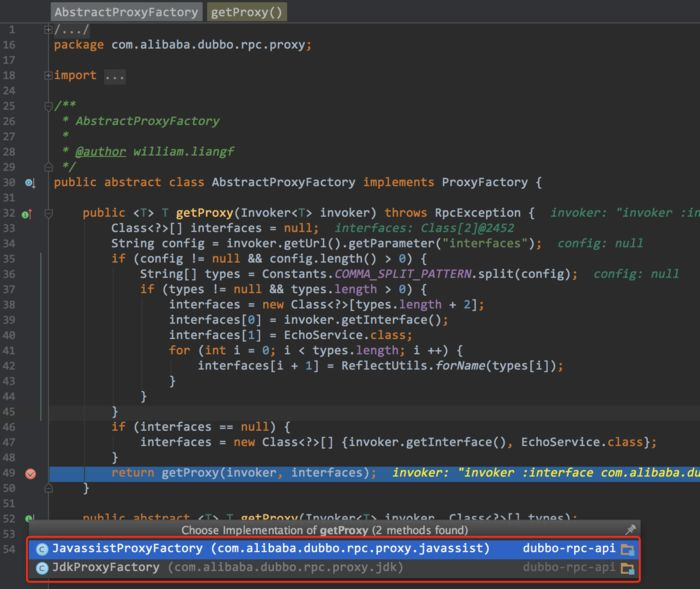Click line number 49 in the gutter
700x589 pixels.
coord(9,473)
